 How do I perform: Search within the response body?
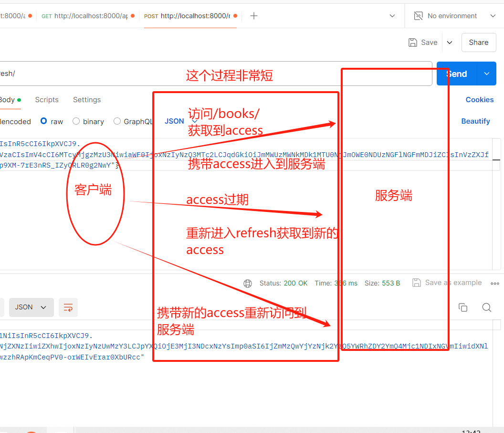pyautogui.click(x=486, y=307)
